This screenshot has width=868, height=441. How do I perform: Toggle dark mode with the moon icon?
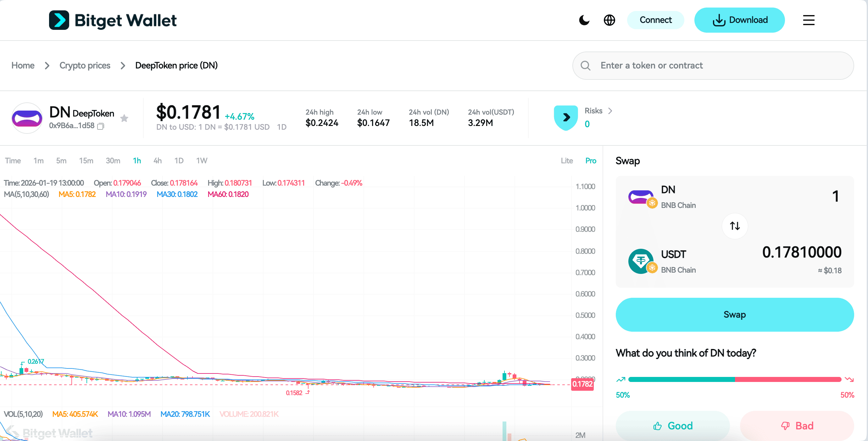click(584, 20)
